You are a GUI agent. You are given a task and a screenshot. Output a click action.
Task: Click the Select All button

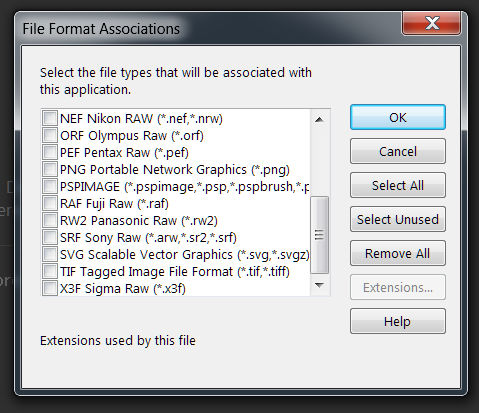(398, 185)
